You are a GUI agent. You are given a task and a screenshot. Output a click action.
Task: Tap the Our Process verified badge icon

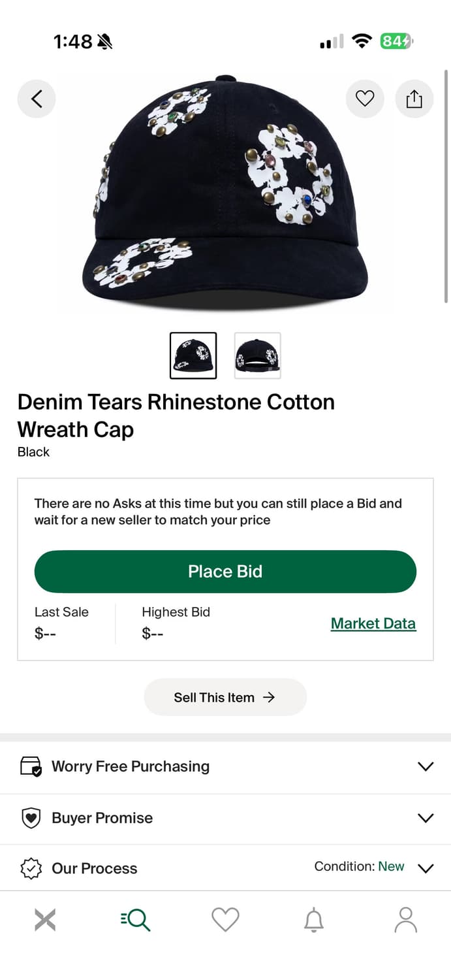[x=31, y=868]
